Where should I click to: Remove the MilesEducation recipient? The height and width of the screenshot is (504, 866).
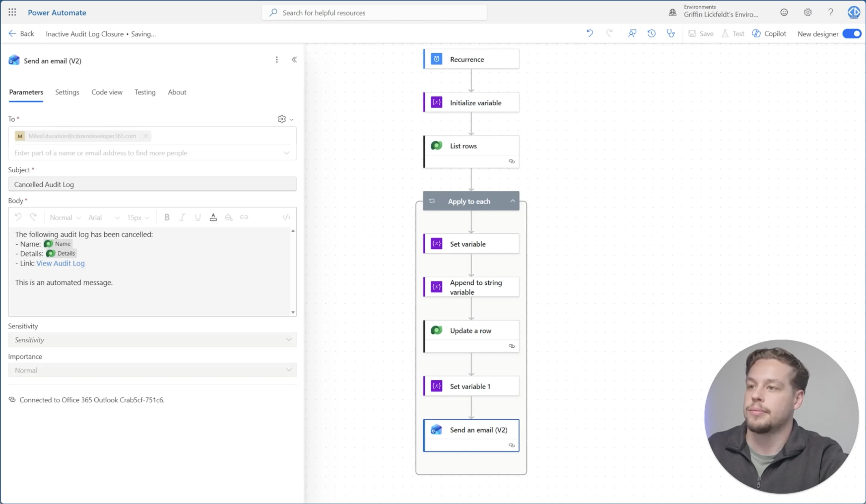[146, 136]
